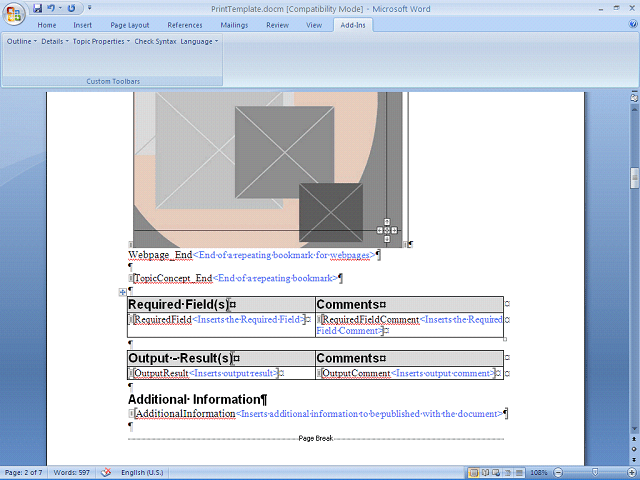Expand the Language dropdown menu
This screenshot has width=640, height=480.
pos(199,42)
